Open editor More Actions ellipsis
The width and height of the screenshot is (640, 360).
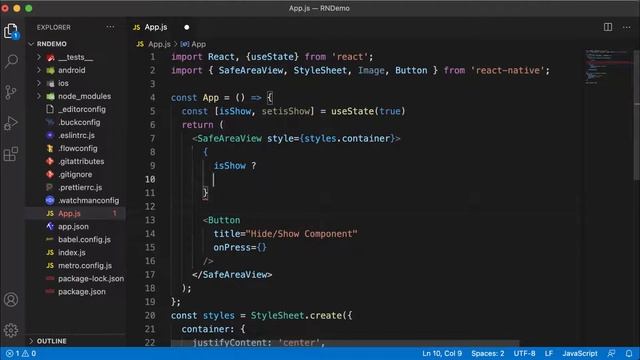pyautogui.click(x=627, y=27)
